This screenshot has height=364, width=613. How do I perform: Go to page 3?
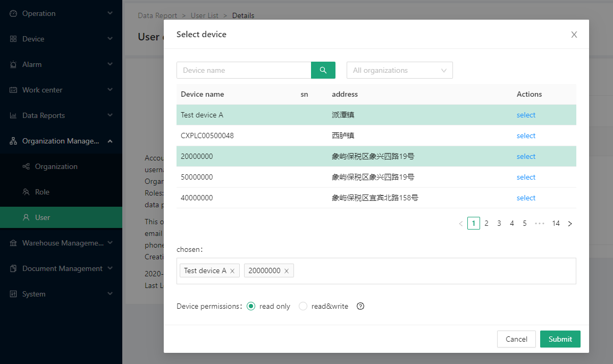499,223
